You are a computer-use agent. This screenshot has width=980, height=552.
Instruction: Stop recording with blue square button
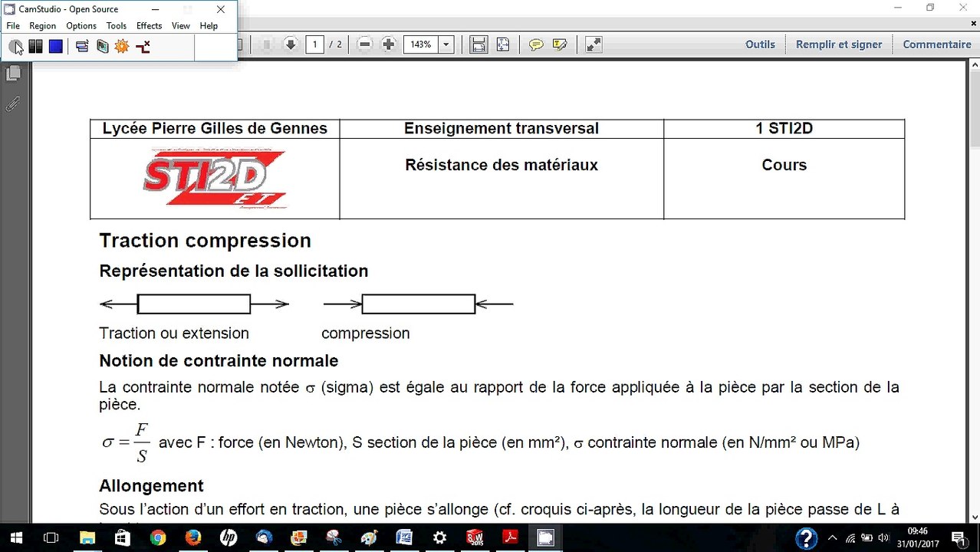(55, 47)
